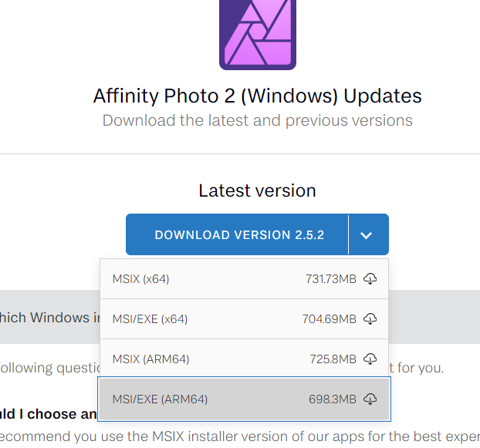The height and width of the screenshot is (448, 480).
Task: Pick the MSIX (ARM64) installer label
Action: [151, 359]
